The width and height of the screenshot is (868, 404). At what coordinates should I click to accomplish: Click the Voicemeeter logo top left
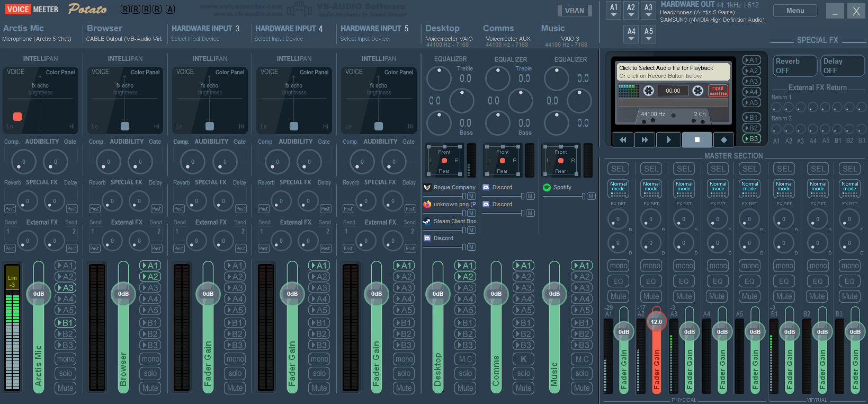pos(32,9)
